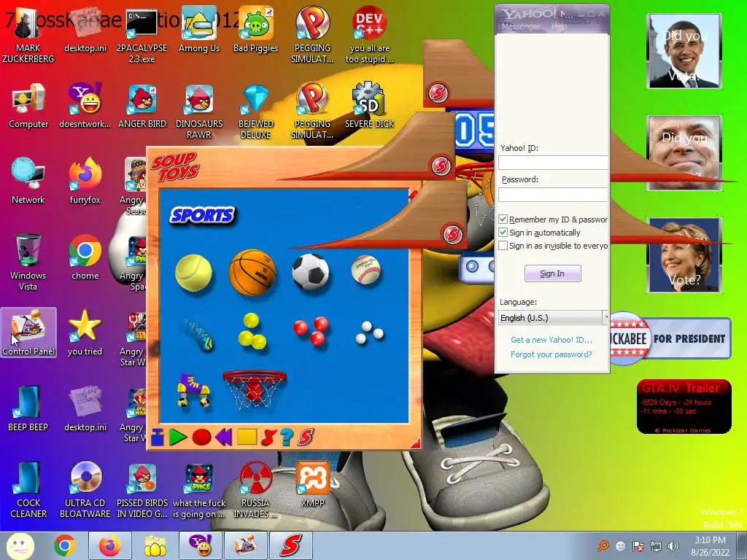Select the BEEP BEEP desktop icon
The width and height of the screenshot is (747, 560).
28,408
